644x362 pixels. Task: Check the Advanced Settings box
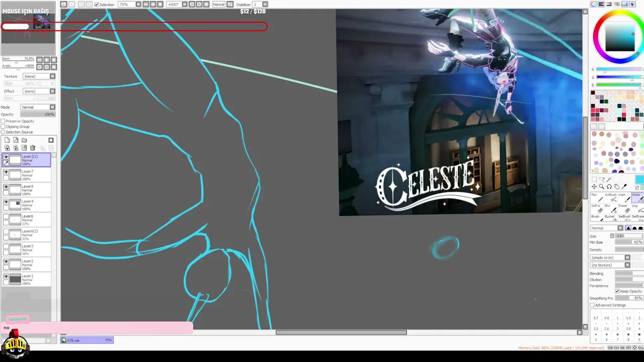(x=592, y=305)
